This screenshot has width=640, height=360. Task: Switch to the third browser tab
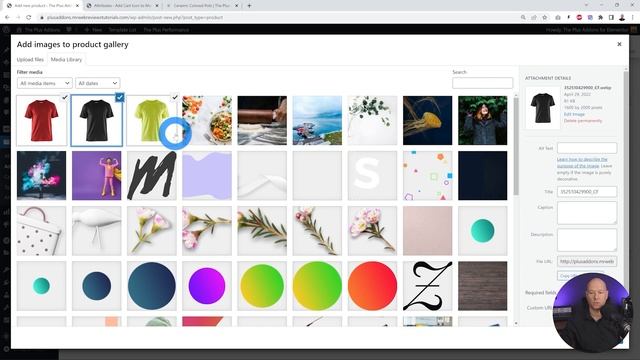pos(203,6)
